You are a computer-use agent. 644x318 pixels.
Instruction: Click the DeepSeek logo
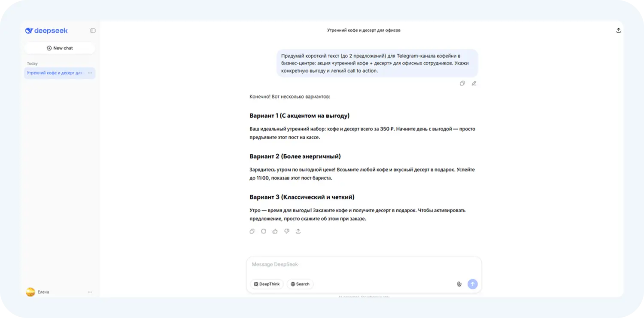pos(46,31)
